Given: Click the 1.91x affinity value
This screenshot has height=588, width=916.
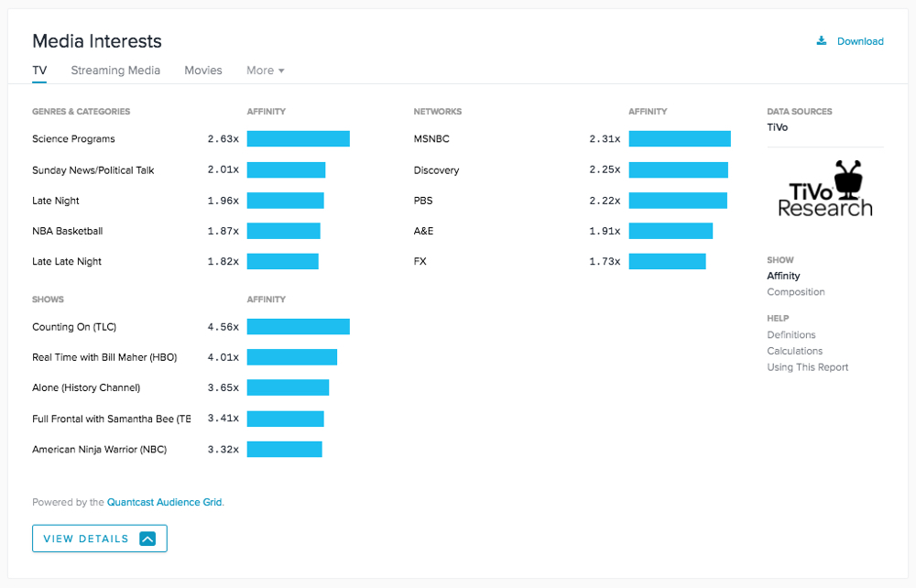Looking at the screenshot, I should pyautogui.click(x=605, y=231).
